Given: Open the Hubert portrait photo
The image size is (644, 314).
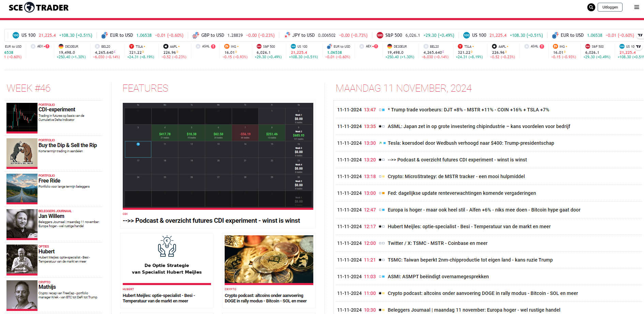Looking at the screenshot, I should coord(22,260).
